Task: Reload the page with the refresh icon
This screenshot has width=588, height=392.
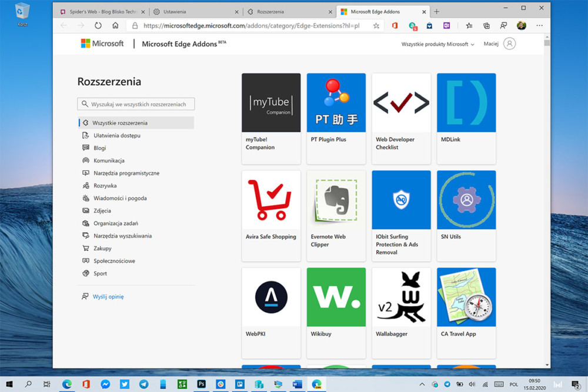Action: 98,25
